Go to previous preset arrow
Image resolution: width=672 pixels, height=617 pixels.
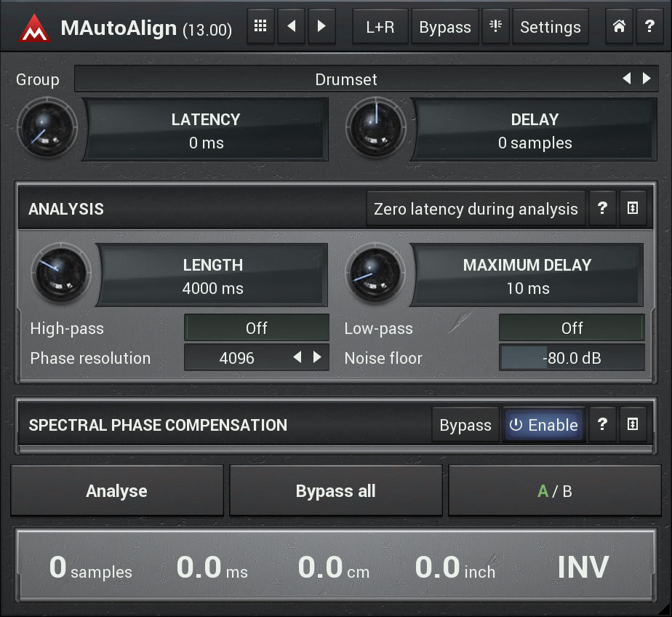(292, 27)
